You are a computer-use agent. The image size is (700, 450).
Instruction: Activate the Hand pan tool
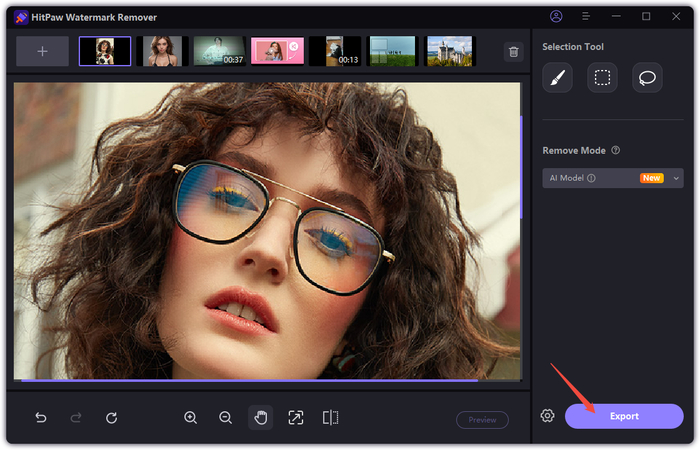tap(260, 418)
